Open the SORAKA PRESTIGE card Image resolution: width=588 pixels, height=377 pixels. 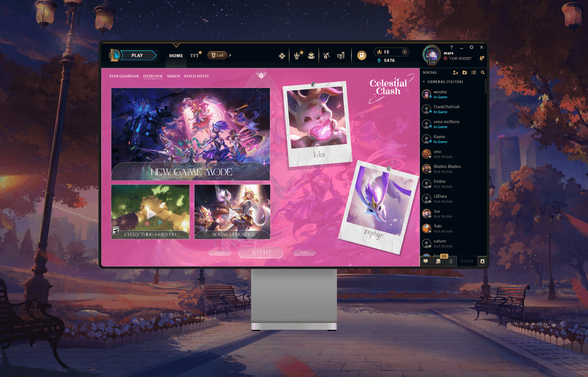tap(233, 212)
